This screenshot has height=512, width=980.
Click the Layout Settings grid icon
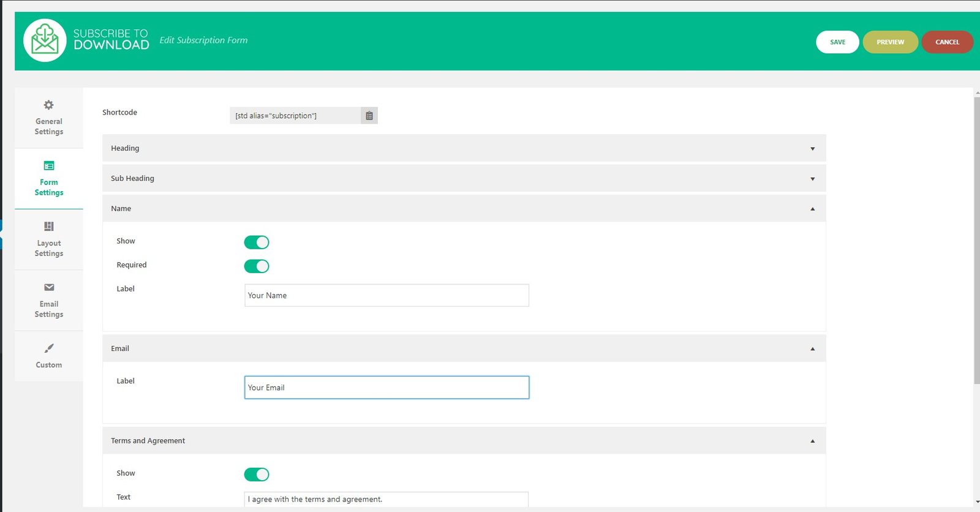click(49, 227)
